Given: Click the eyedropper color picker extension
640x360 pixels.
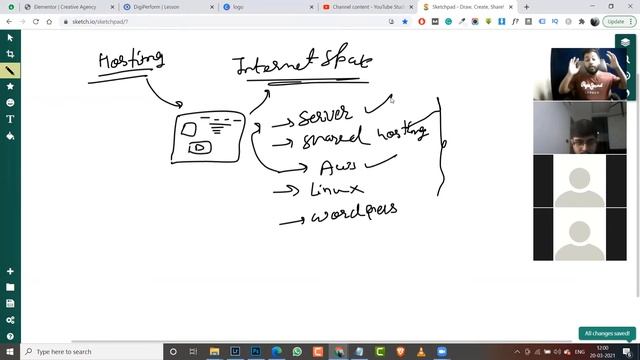Looking at the screenshot, I should [462, 22].
